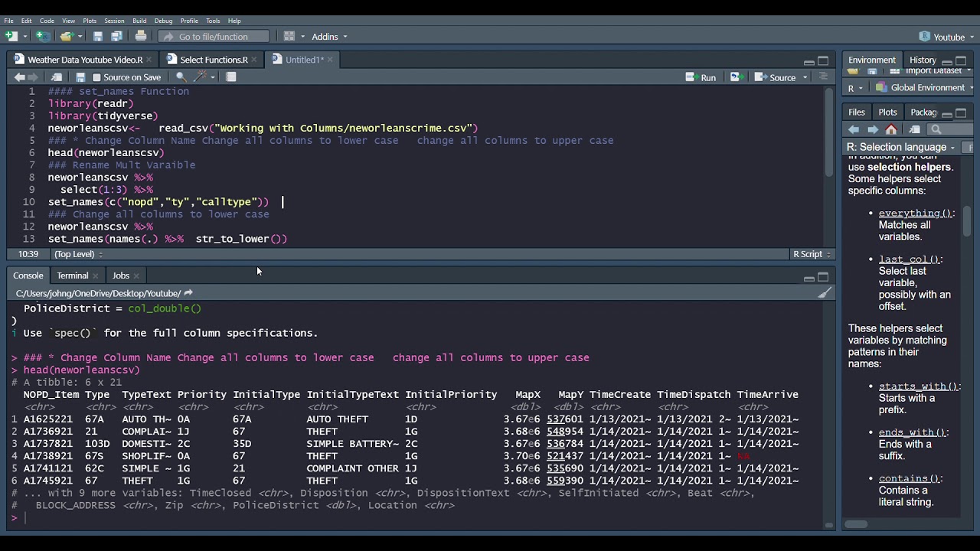
Task: Load workspace in Environment pane
Action: point(853,71)
